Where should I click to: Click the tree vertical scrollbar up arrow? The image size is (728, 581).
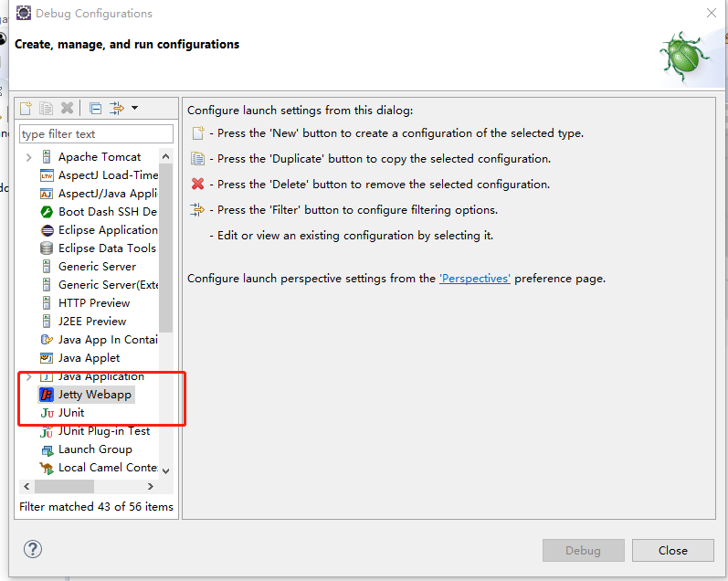click(x=165, y=156)
